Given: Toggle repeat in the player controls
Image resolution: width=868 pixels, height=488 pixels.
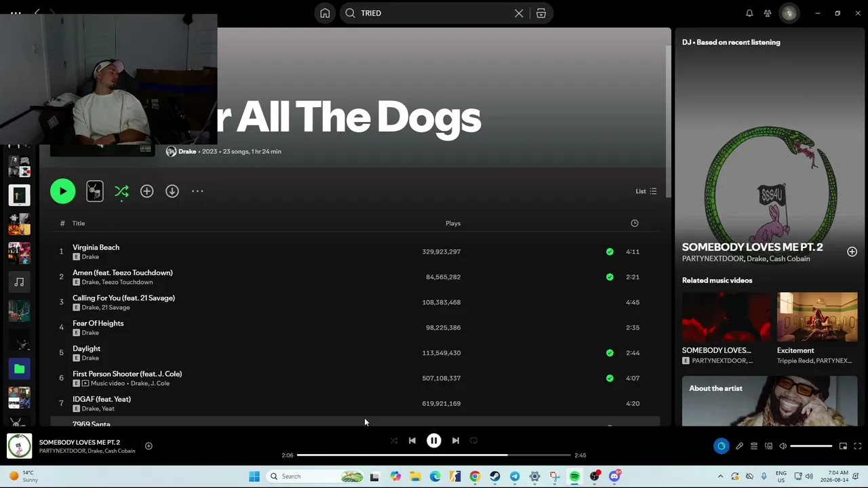Looking at the screenshot, I should click(474, 441).
